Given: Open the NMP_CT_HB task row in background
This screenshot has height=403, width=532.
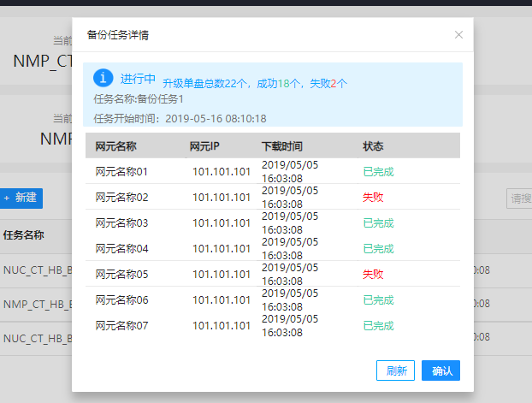Looking at the screenshot, I should (36, 304).
